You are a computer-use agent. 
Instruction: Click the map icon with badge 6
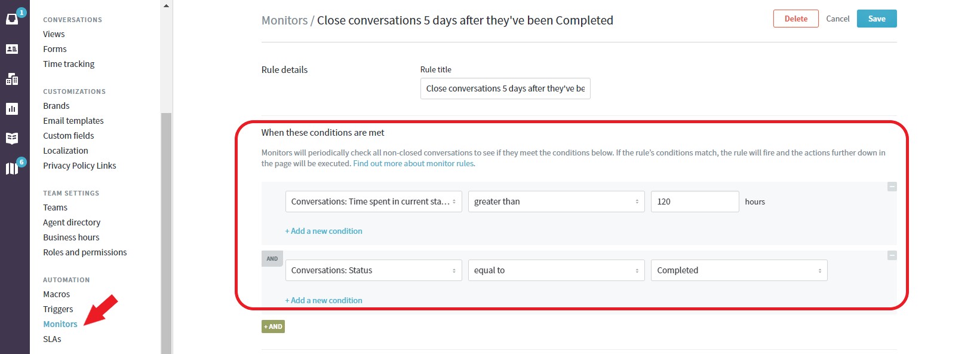[x=12, y=168]
